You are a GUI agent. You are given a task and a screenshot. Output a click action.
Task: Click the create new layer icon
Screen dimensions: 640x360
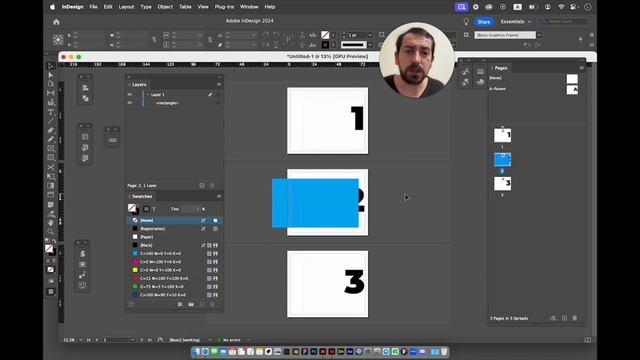[202, 185]
